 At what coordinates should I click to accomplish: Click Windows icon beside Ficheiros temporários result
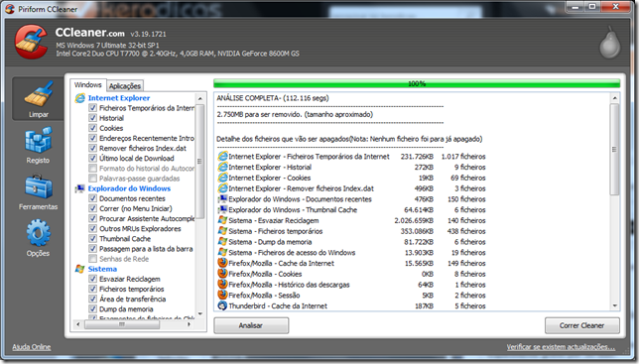(222, 231)
